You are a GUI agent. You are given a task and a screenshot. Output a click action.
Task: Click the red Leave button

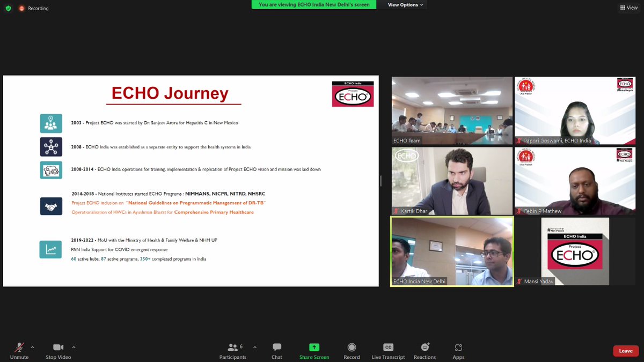tap(626, 351)
